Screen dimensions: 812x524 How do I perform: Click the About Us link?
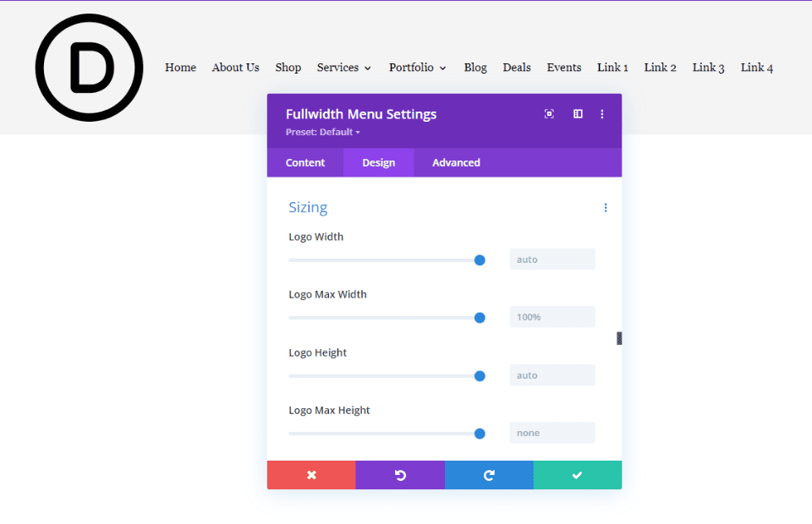[235, 68]
